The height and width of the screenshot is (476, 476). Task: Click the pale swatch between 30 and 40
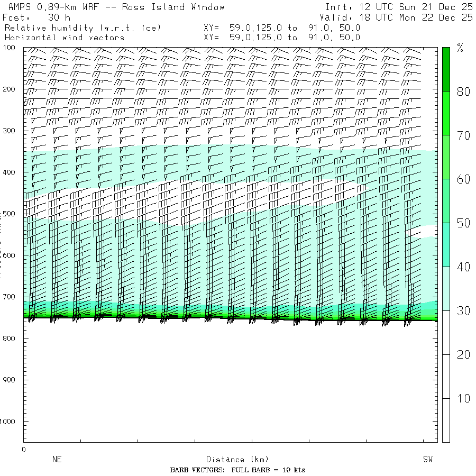[446, 288]
